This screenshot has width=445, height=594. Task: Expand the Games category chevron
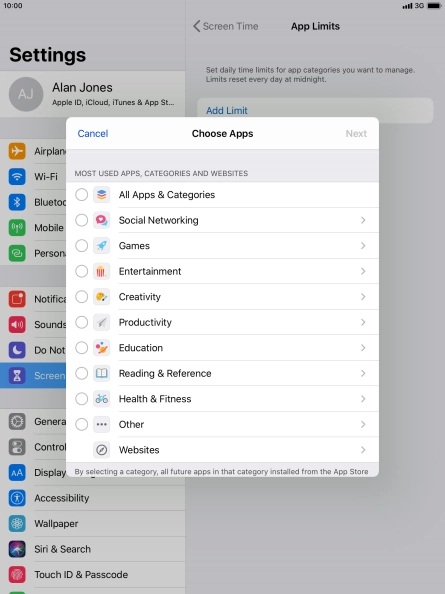[363, 246]
